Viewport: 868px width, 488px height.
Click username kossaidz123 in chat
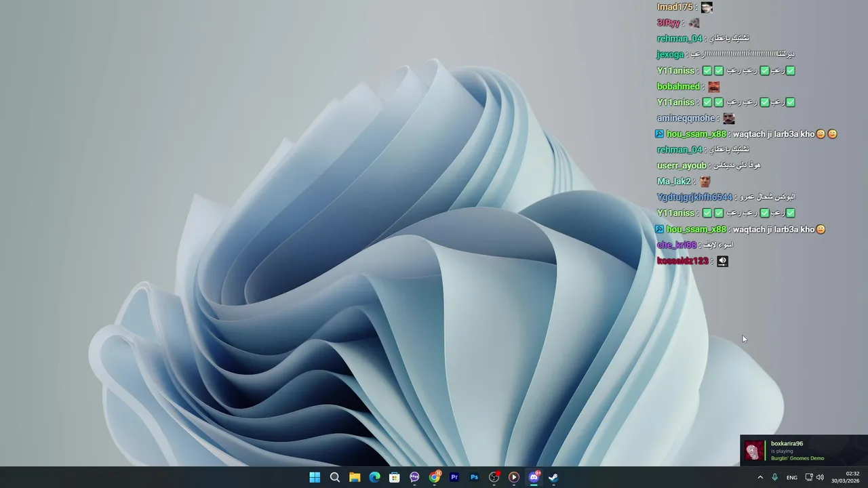pyautogui.click(x=683, y=261)
